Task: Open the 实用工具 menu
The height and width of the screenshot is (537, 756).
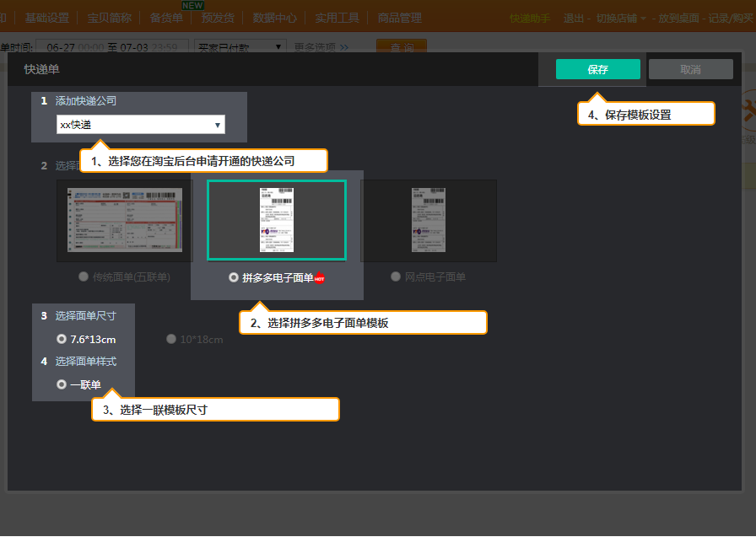Action: [337, 17]
